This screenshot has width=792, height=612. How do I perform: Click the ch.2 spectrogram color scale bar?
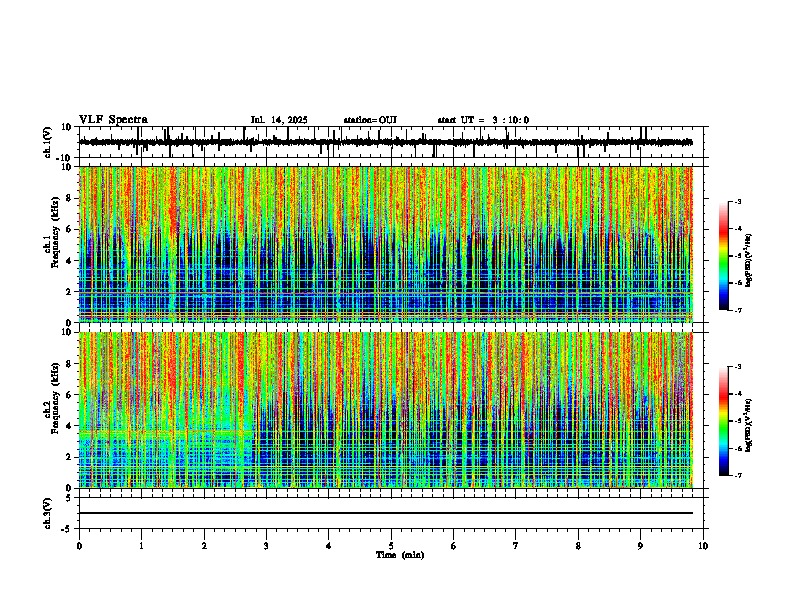click(x=724, y=421)
